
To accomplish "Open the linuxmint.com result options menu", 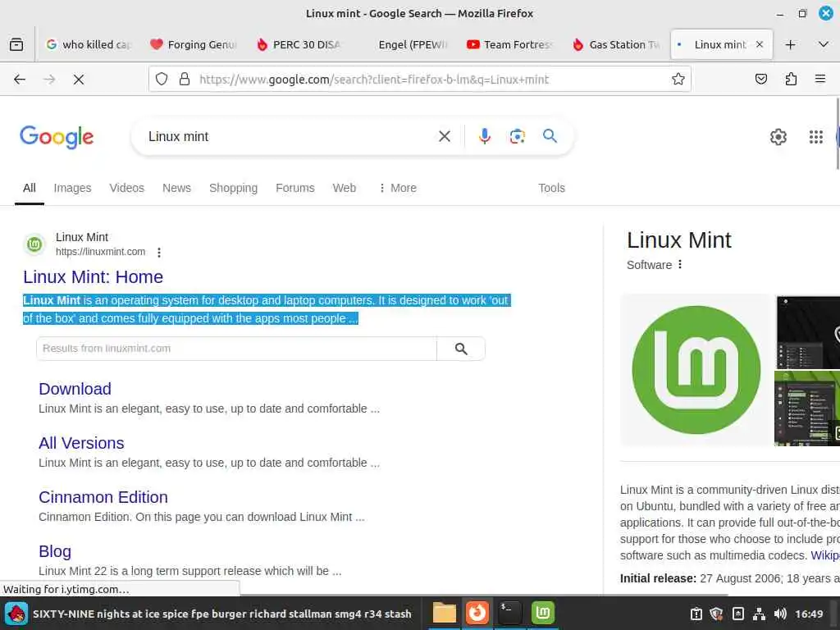I will point(159,253).
